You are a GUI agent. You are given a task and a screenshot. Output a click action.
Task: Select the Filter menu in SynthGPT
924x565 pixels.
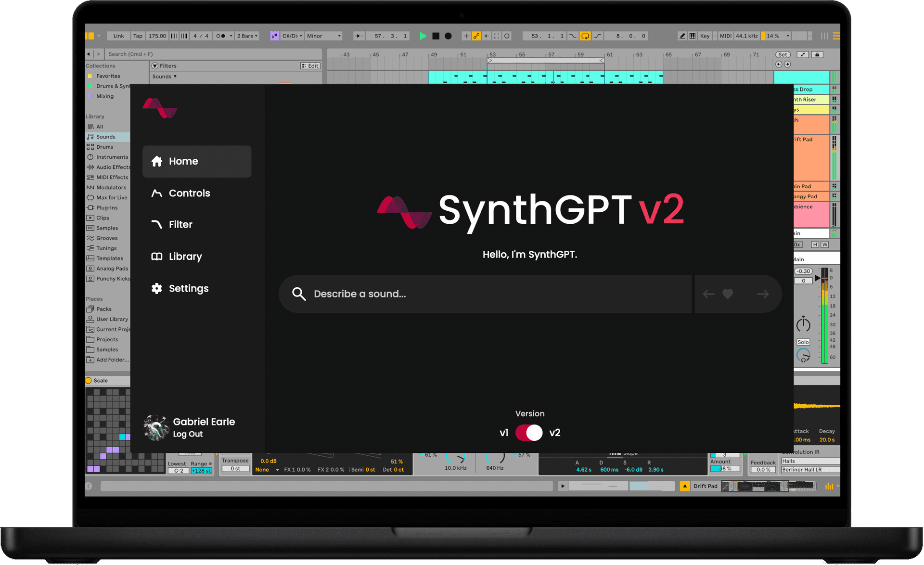click(181, 224)
